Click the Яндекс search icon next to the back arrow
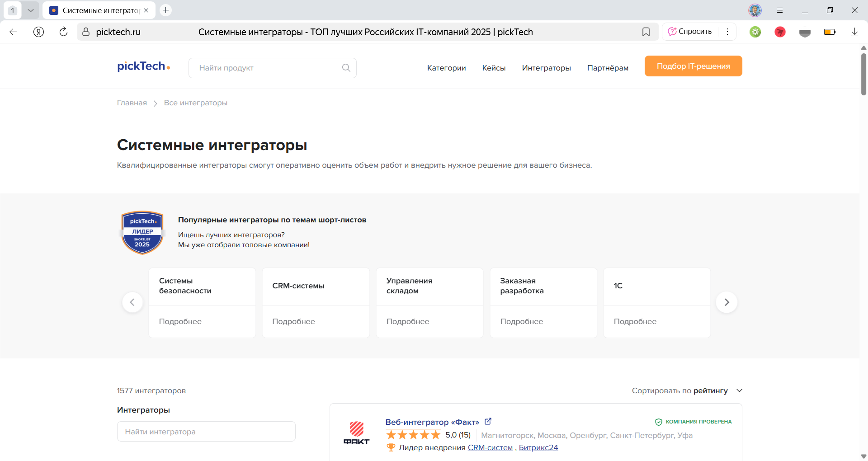 [x=38, y=32]
